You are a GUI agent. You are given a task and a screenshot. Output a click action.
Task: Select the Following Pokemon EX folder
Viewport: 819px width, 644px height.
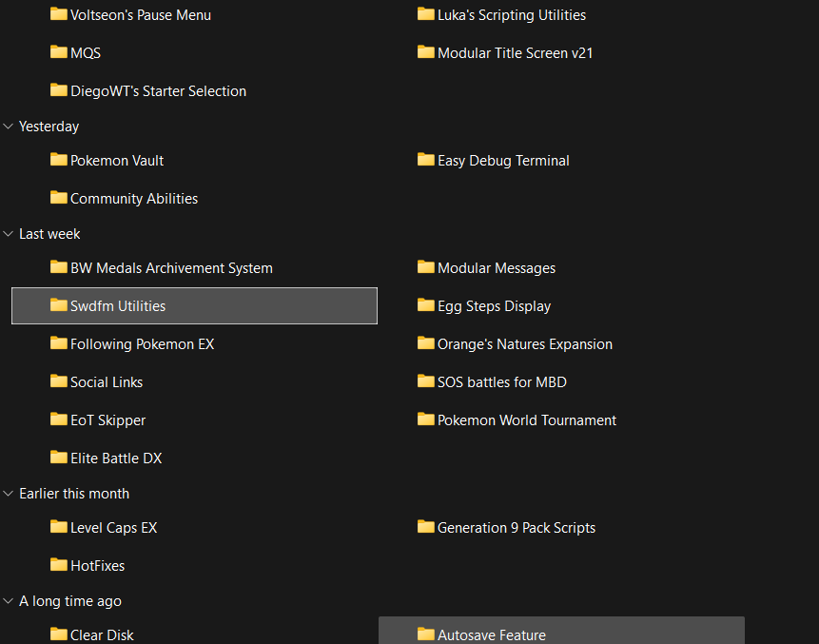tap(142, 344)
